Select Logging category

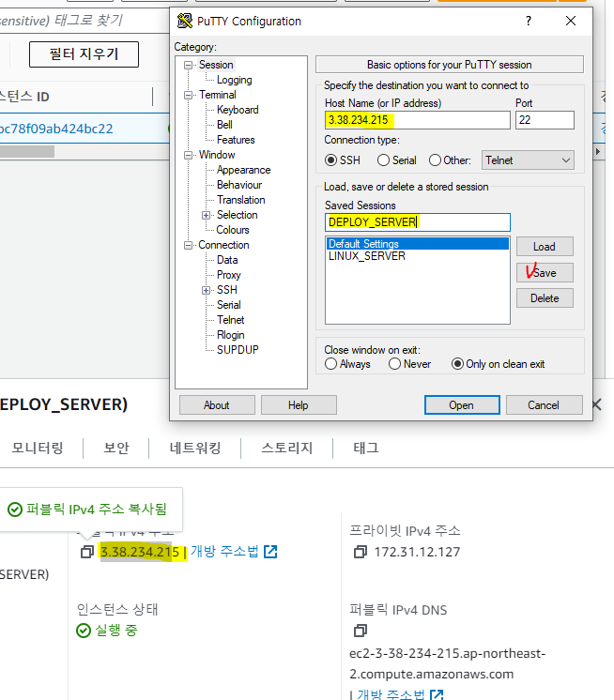tap(235, 80)
